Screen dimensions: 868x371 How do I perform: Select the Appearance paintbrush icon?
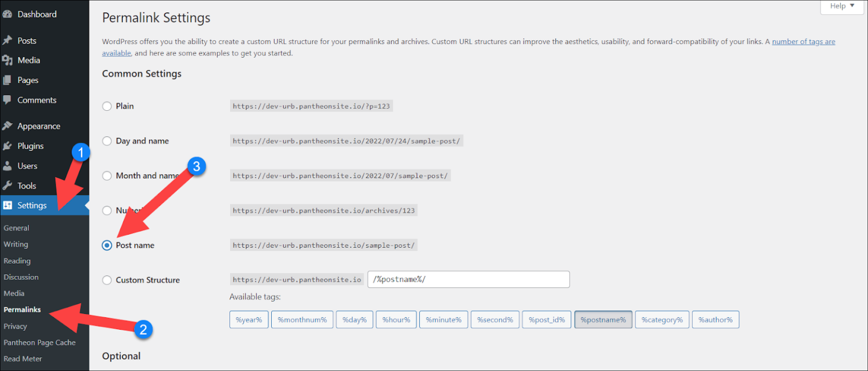click(7, 126)
